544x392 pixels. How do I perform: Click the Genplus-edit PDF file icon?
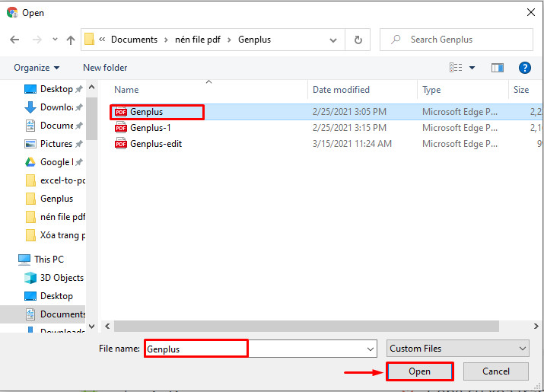(x=120, y=144)
